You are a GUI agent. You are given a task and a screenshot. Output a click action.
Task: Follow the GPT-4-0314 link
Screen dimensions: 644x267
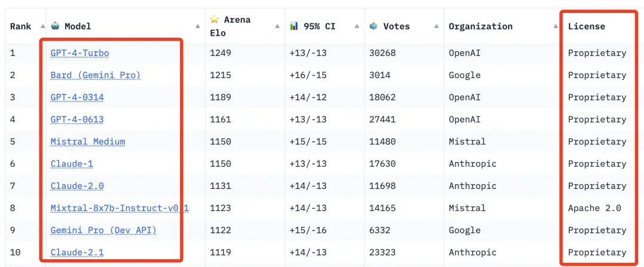pos(77,97)
